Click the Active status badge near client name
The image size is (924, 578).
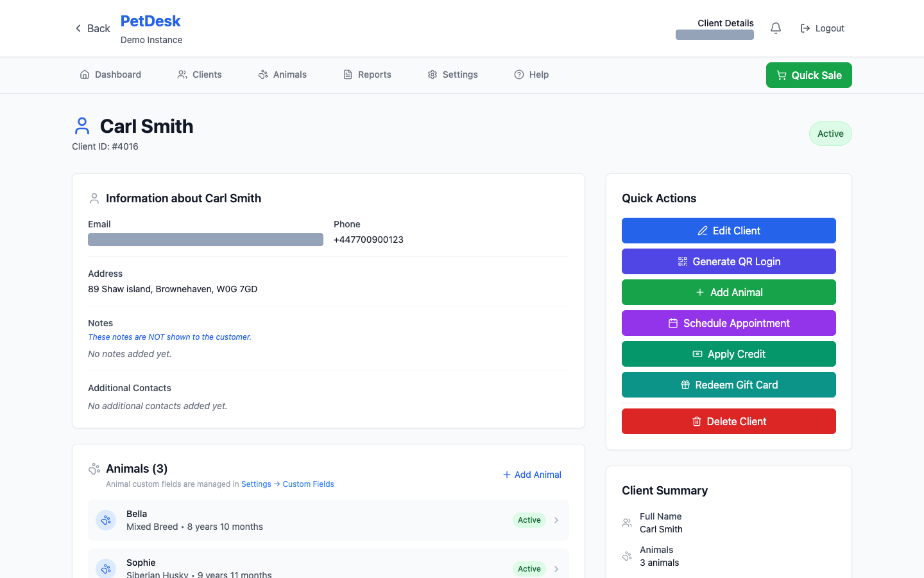click(x=830, y=134)
